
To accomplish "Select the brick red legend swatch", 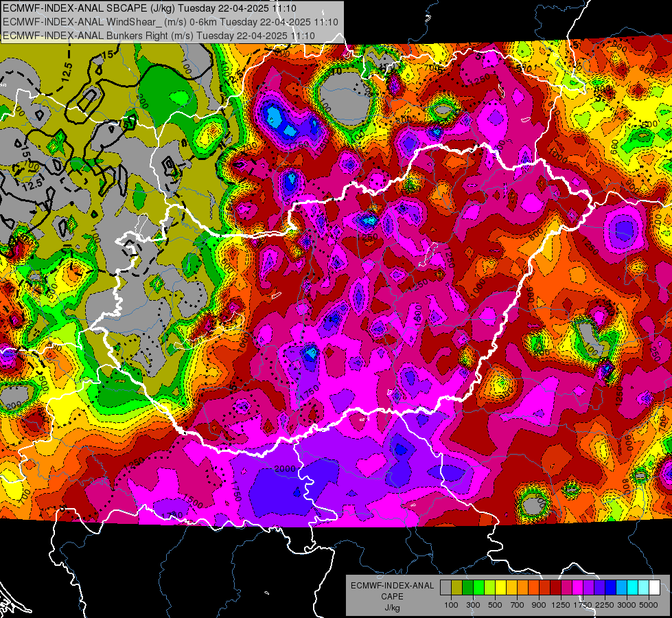I will (x=545, y=588).
